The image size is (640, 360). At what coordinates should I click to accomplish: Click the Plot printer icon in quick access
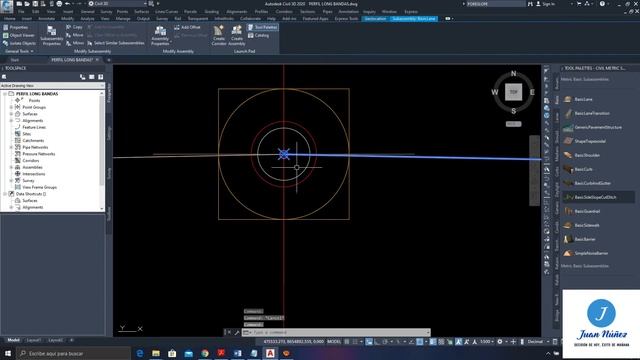click(59, 4)
